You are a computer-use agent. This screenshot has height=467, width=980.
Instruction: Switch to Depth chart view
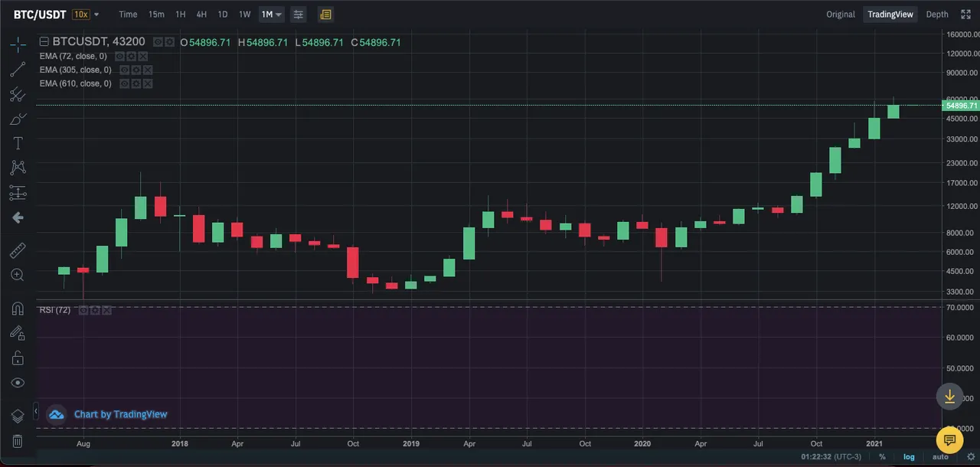point(937,15)
